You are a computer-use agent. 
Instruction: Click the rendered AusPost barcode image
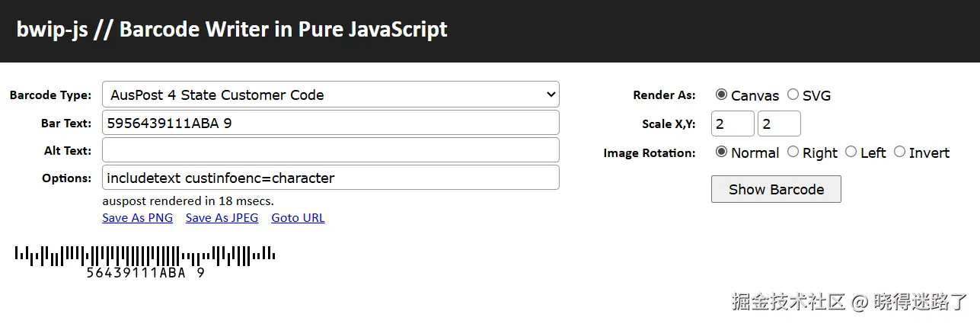[145, 262]
